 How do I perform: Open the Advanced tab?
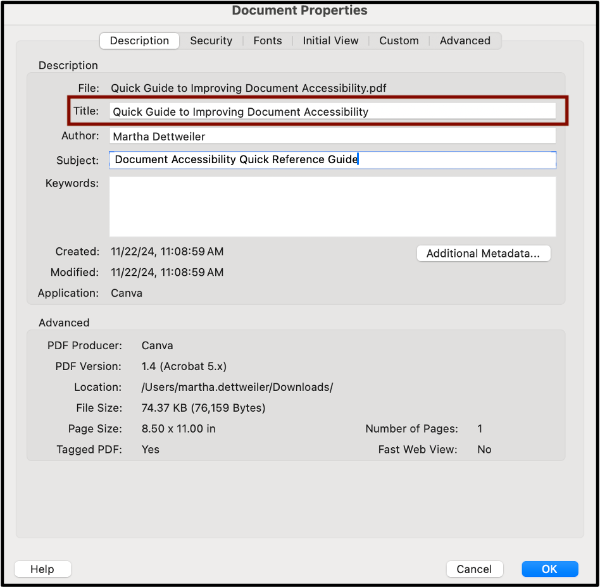(x=465, y=41)
